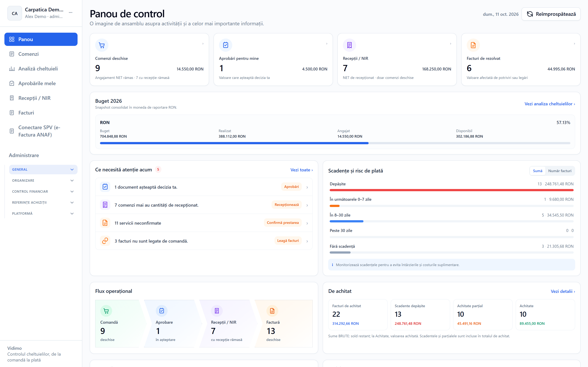Switch the due dates view to Sumă
This screenshot has width=588, height=367.
coord(537,171)
